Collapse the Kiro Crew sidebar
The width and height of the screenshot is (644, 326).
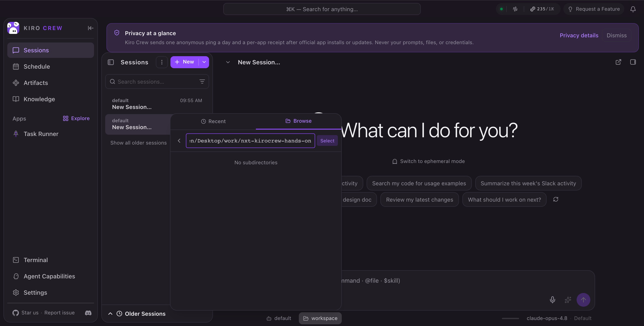coord(91,28)
